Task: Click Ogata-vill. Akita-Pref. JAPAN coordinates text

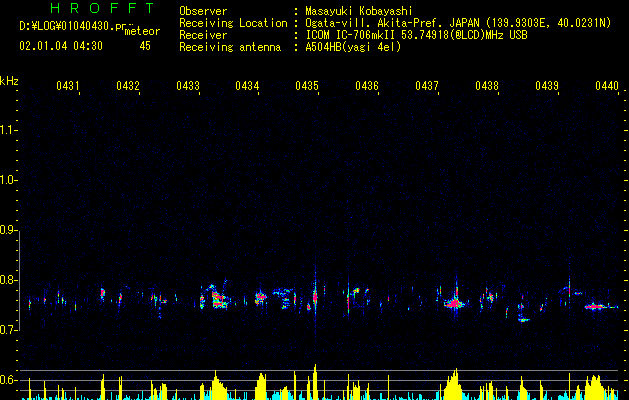Action: click(x=458, y=23)
